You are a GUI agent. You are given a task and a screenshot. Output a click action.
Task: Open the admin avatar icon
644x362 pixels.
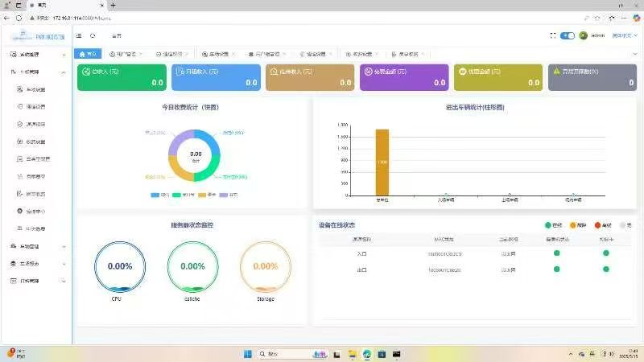tap(583, 35)
